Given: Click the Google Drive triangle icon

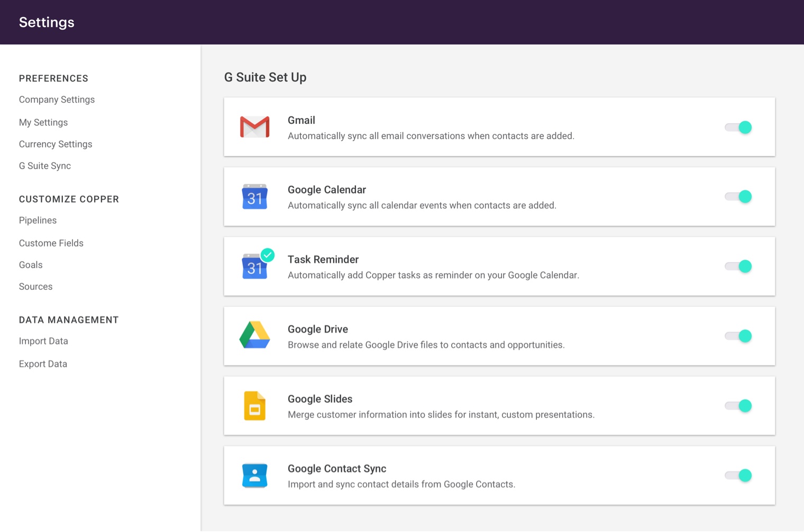Looking at the screenshot, I should 254,335.
